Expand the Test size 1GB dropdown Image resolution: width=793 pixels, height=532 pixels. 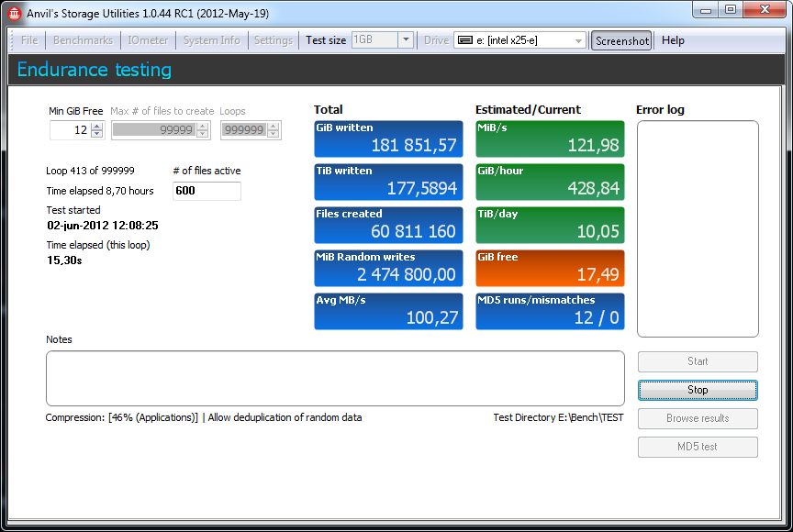406,40
